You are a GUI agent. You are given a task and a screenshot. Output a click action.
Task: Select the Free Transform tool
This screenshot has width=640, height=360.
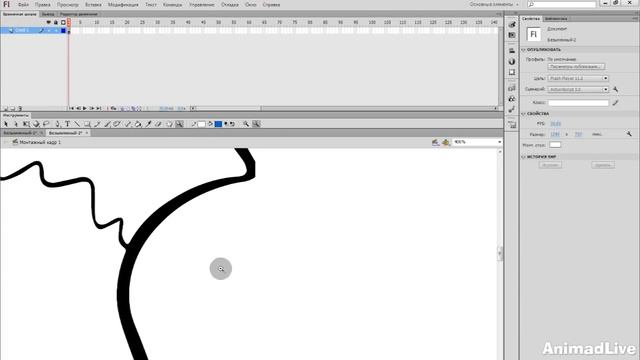(26, 124)
